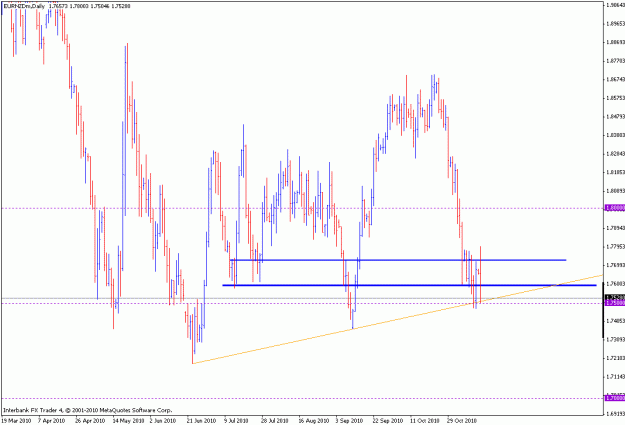Click the 1.8284 price scale label

click(x=615, y=153)
